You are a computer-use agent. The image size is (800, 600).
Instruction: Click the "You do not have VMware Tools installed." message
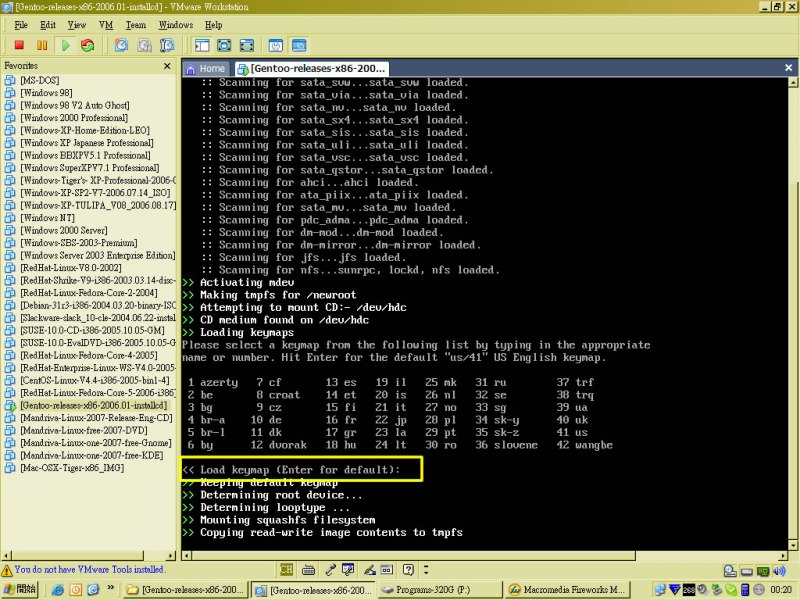pos(90,569)
